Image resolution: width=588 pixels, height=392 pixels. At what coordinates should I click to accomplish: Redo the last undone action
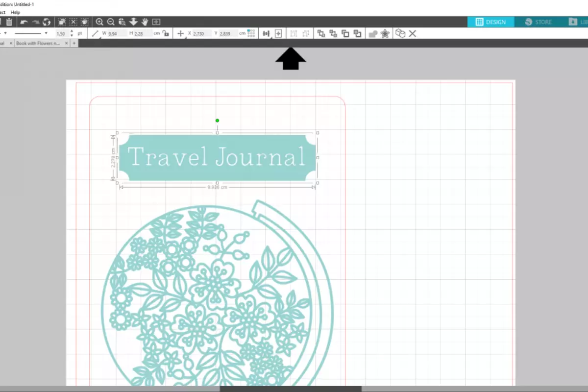(x=35, y=22)
